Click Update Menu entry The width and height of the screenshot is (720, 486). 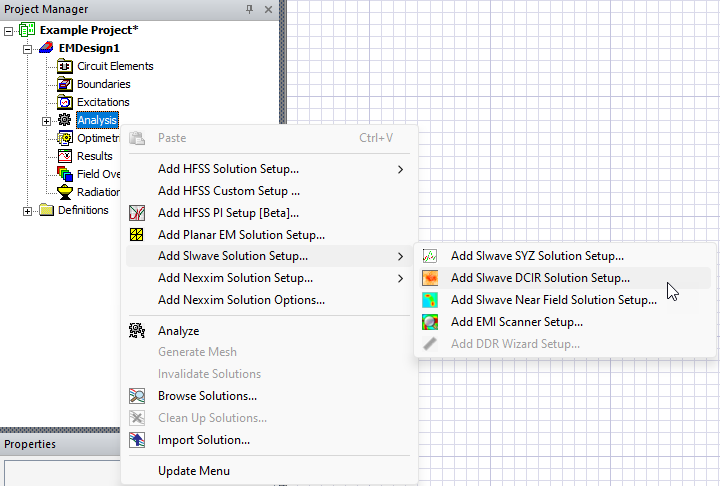(269, 471)
